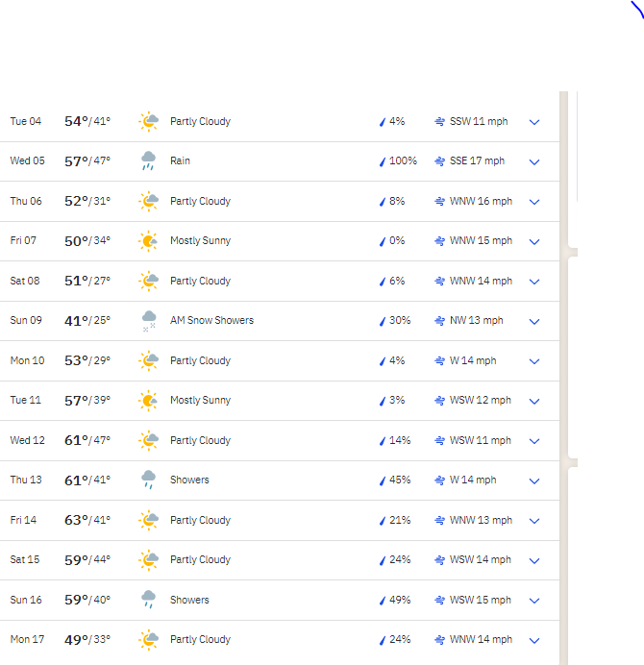Expand the Sat 08 forecast chevron
Image resolution: width=644 pixels, height=665 pixels.
pyautogui.click(x=534, y=282)
